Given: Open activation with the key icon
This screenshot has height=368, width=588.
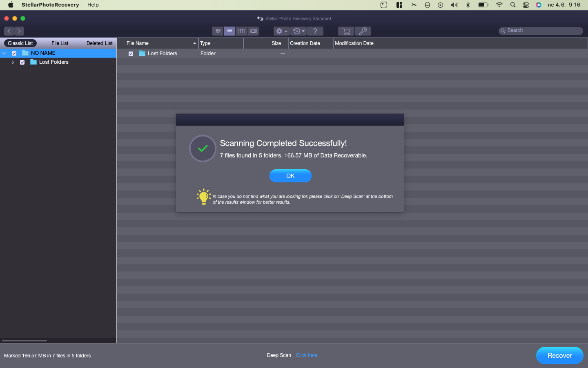Looking at the screenshot, I should click(x=363, y=31).
